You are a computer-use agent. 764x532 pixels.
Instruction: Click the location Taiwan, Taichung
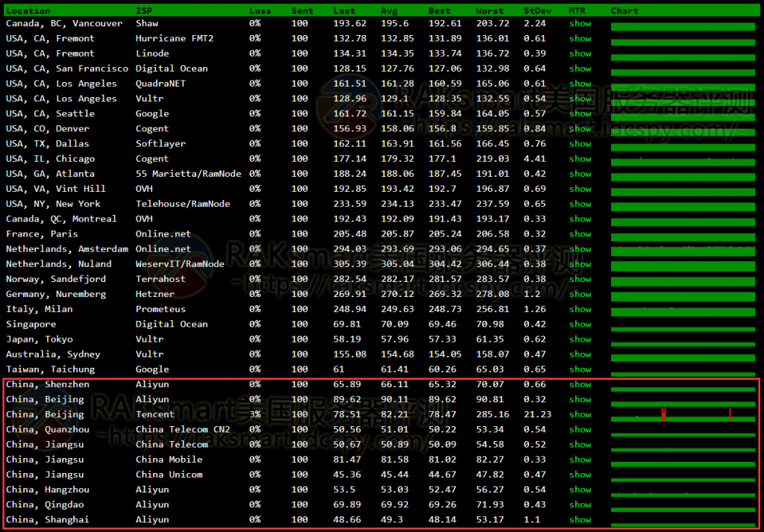pos(50,369)
